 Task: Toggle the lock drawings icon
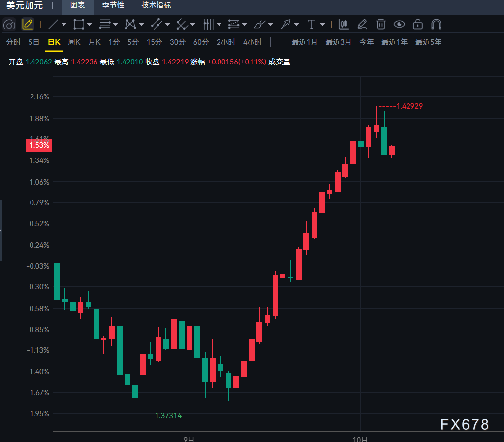coord(418,25)
